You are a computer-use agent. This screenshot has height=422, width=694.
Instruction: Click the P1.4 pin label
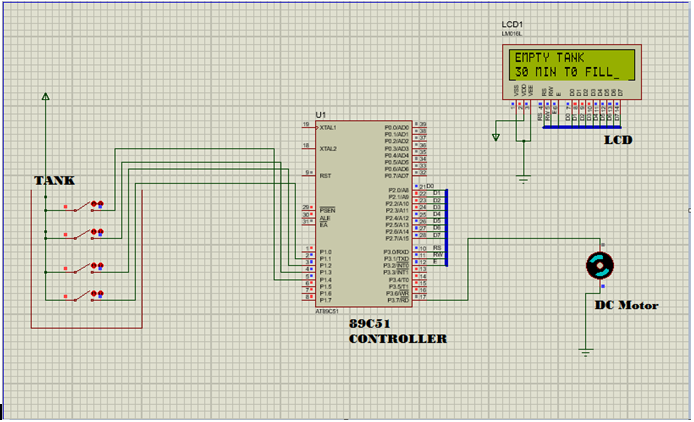(325, 280)
